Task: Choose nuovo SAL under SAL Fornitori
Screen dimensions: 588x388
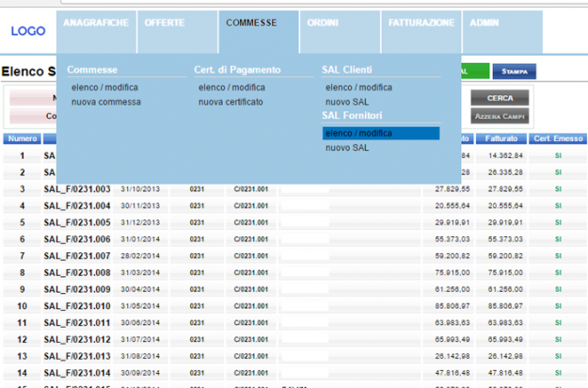Action: coord(347,148)
